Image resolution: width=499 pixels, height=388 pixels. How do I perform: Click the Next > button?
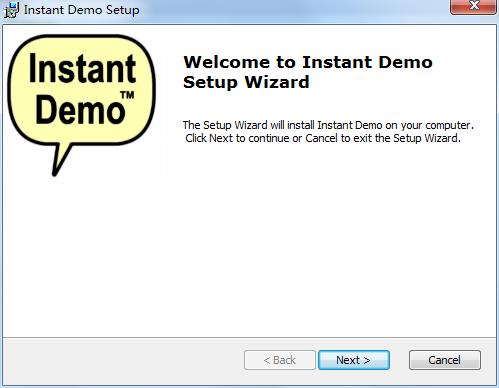click(354, 360)
